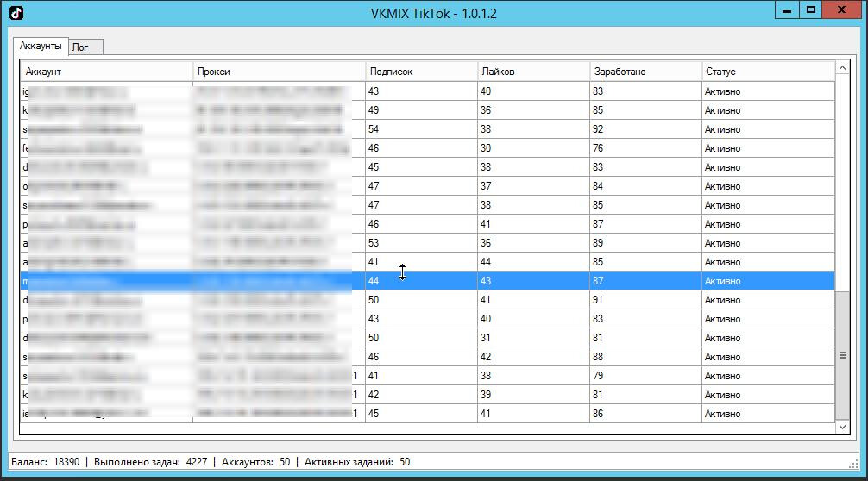
Task: Sort by the Статус column header
Action: (768, 72)
